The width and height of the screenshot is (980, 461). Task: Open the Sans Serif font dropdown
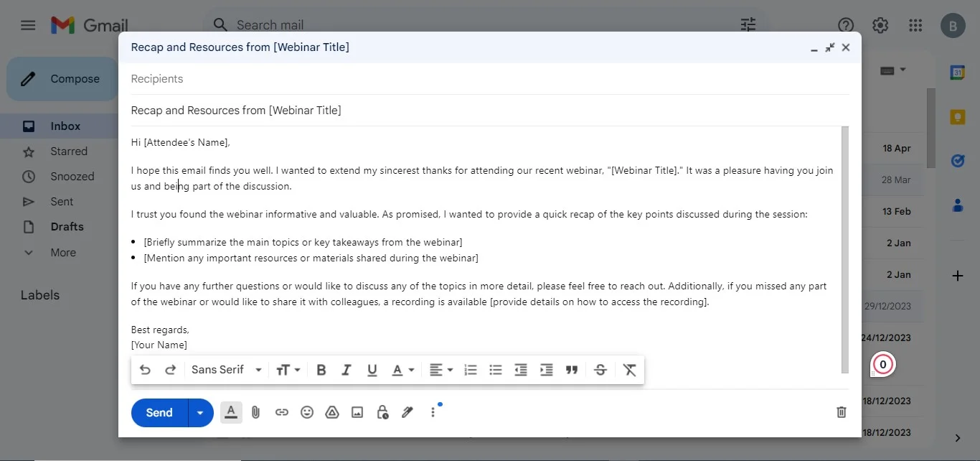tap(226, 369)
